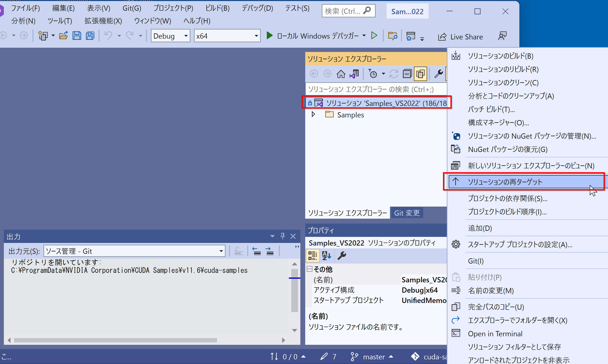Click the 0 / 0 push-pull indicator
This screenshot has width=608, height=364.
288,357
